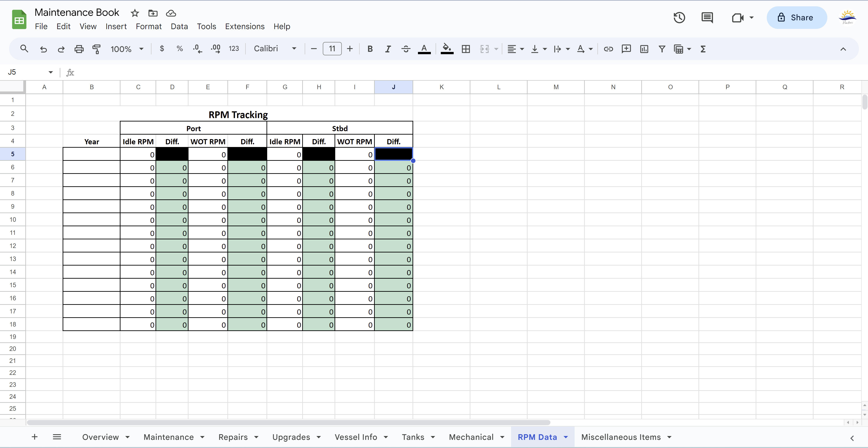Move document to a folder

(x=153, y=13)
